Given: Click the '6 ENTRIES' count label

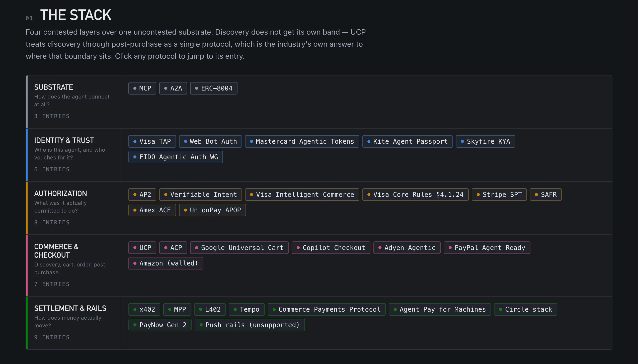Looking at the screenshot, I should click(52, 169).
